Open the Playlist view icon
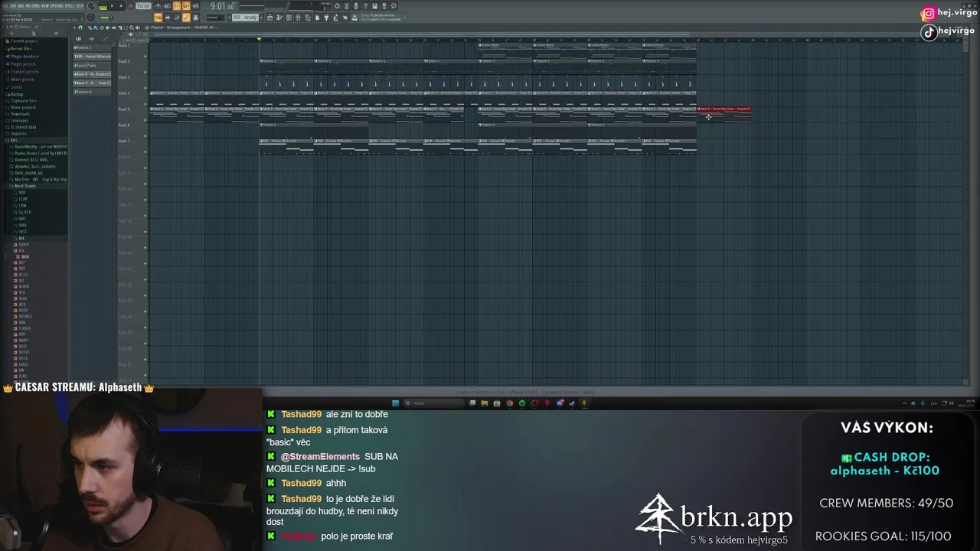980x551 pixels. pos(270,18)
